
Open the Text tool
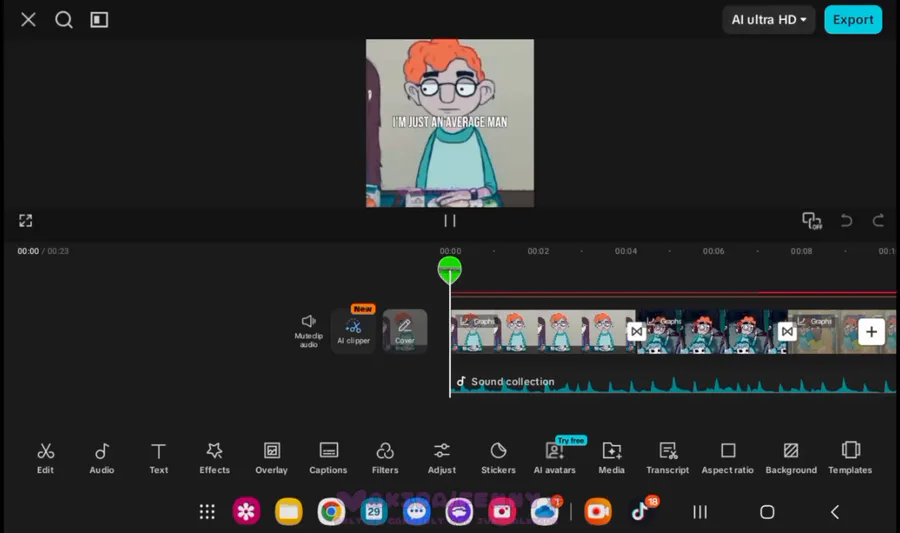[158, 458]
